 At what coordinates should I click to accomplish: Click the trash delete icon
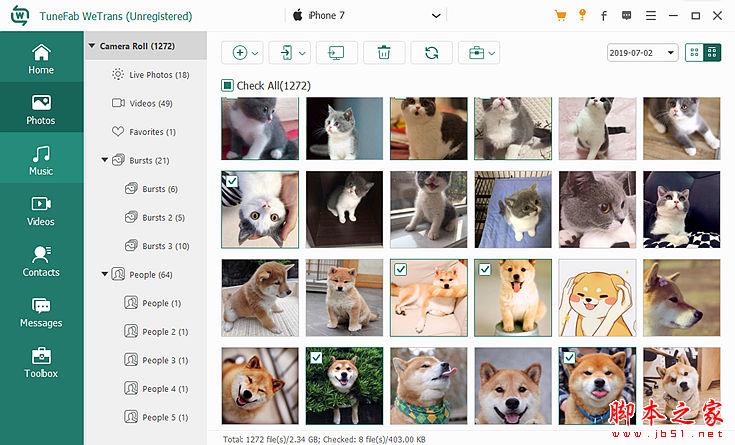384,53
